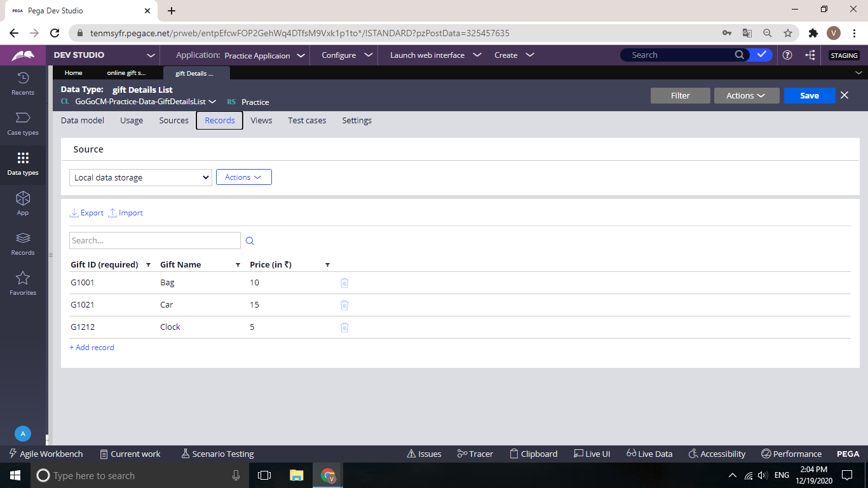
Task: Click + Add record link
Action: pyautogui.click(x=92, y=348)
